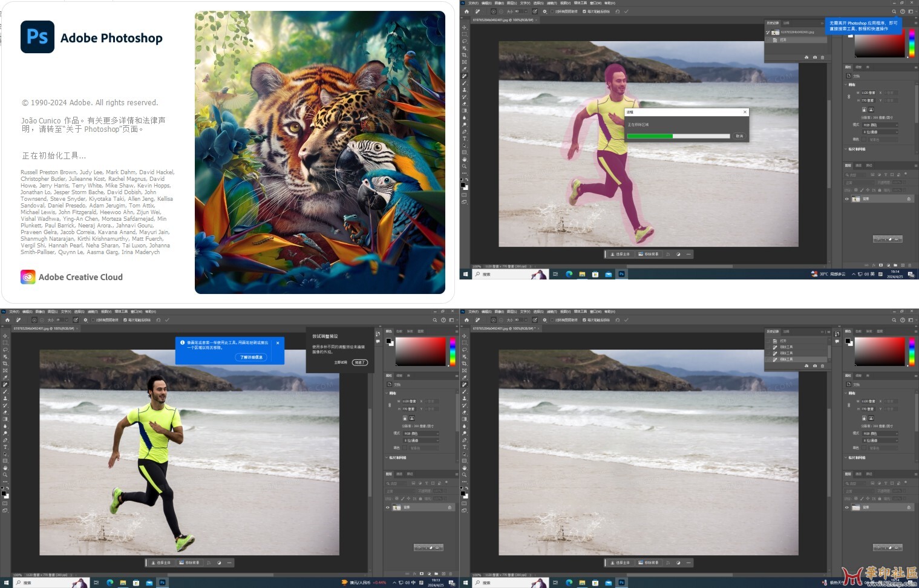The width and height of the screenshot is (919, 588).
Task: Select Eyedropper tool in progress-dialog window
Action: 464,69
